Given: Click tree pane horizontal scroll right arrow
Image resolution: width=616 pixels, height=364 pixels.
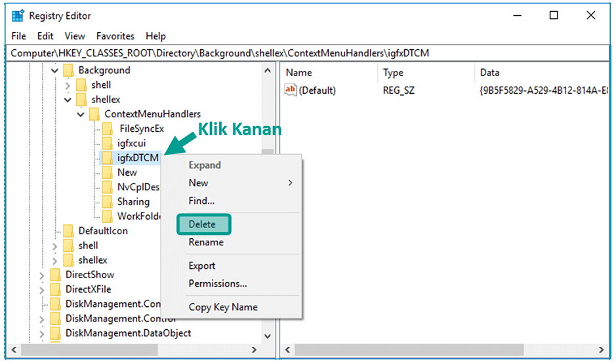Looking at the screenshot, I should [254, 350].
